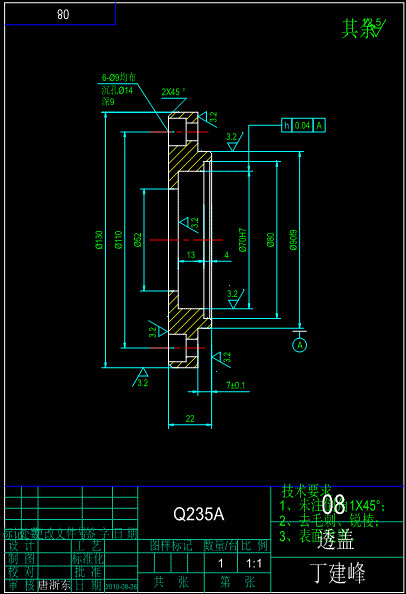Click the name "丁建峰" in the title block
This screenshot has height=594, width=406.
pyautogui.click(x=337, y=573)
